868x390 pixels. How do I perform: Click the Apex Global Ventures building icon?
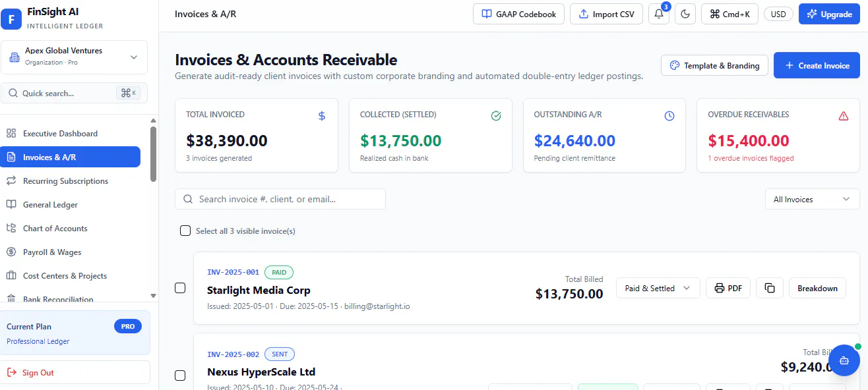14,57
